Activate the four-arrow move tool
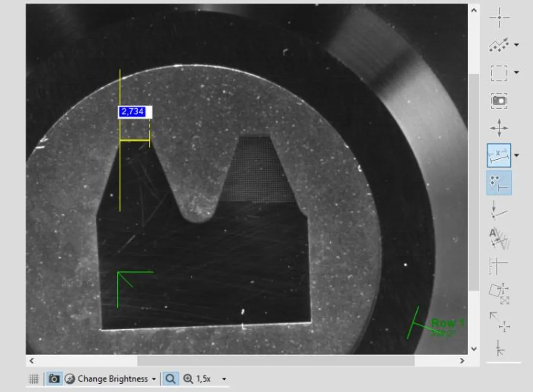Viewport: 533px width, 392px height. pos(499,128)
